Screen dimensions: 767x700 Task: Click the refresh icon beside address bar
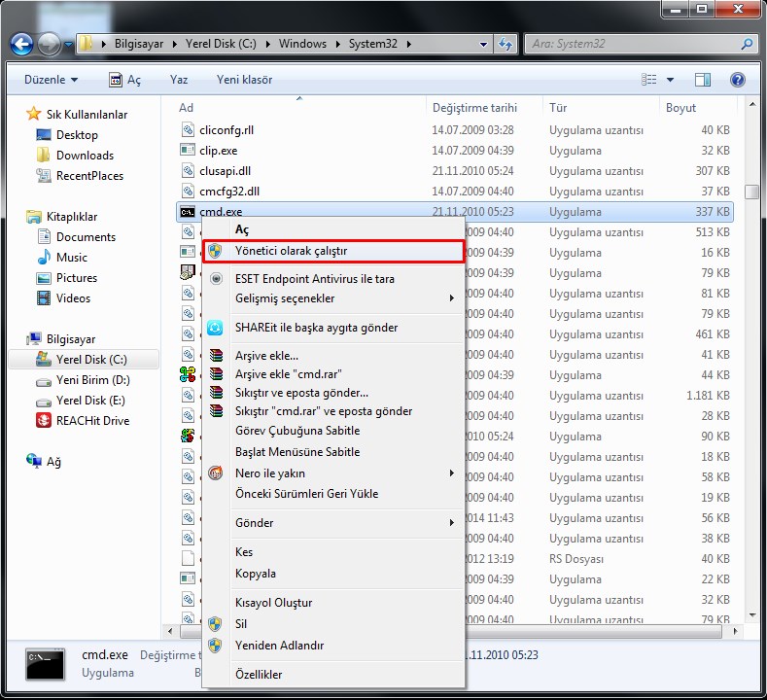pyautogui.click(x=506, y=44)
